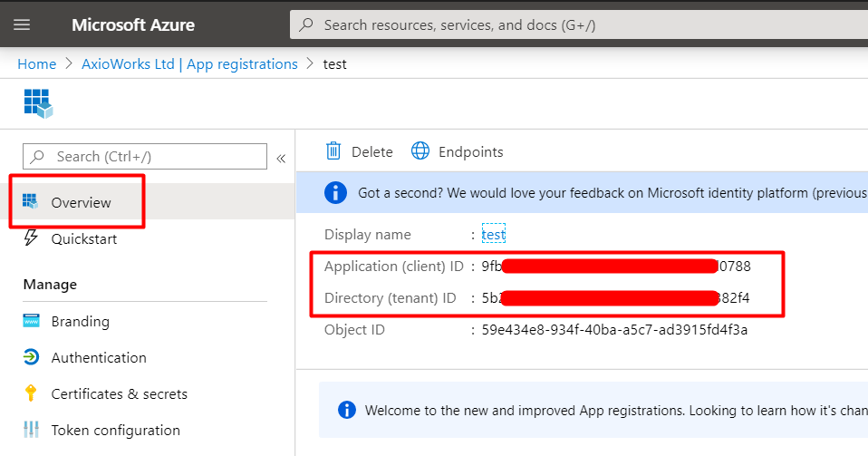Click the Microsoft Azure title
868x456 pixels.
[x=133, y=25]
